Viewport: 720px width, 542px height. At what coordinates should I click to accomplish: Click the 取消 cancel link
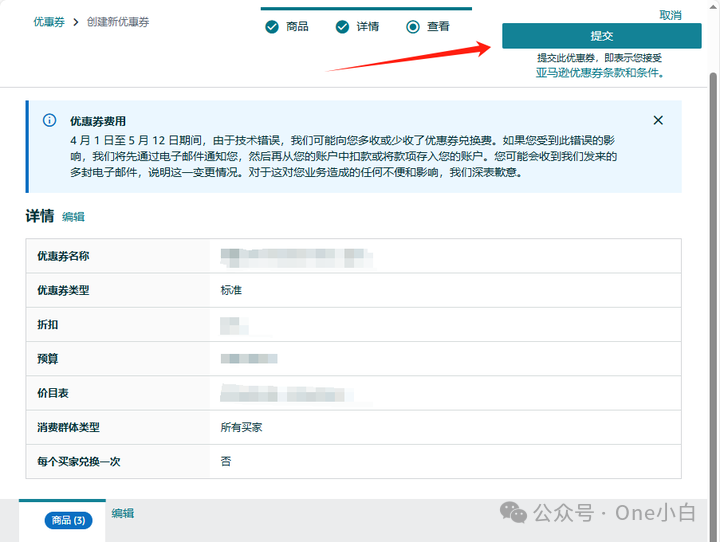[670, 15]
